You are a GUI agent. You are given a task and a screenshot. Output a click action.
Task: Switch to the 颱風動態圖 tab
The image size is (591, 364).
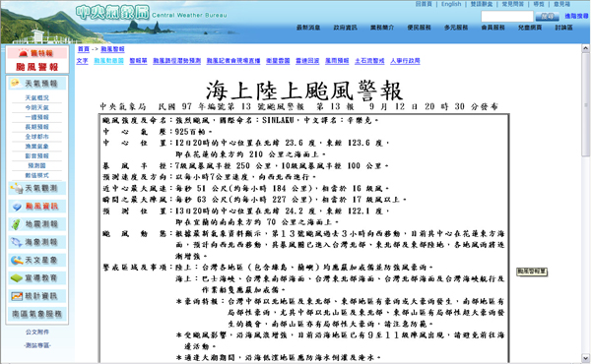point(108,61)
